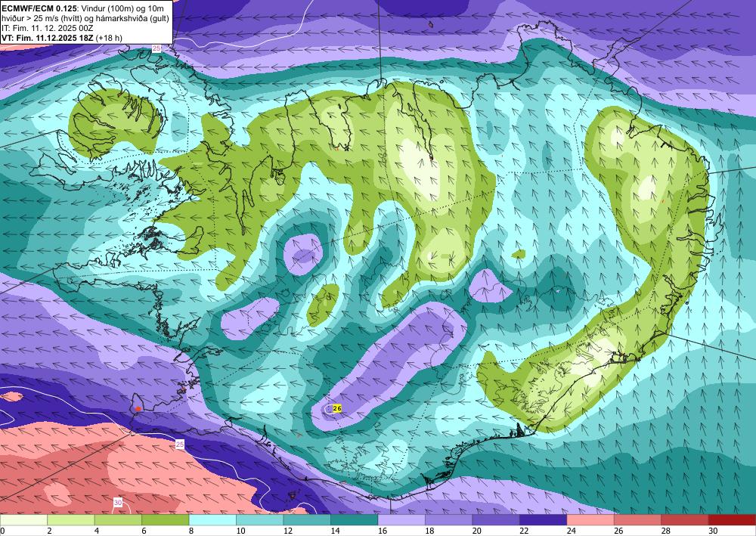Click the legend tick value "12"
The width and height of the screenshot is (756, 536).
pyautogui.click(x=288, y=531)
